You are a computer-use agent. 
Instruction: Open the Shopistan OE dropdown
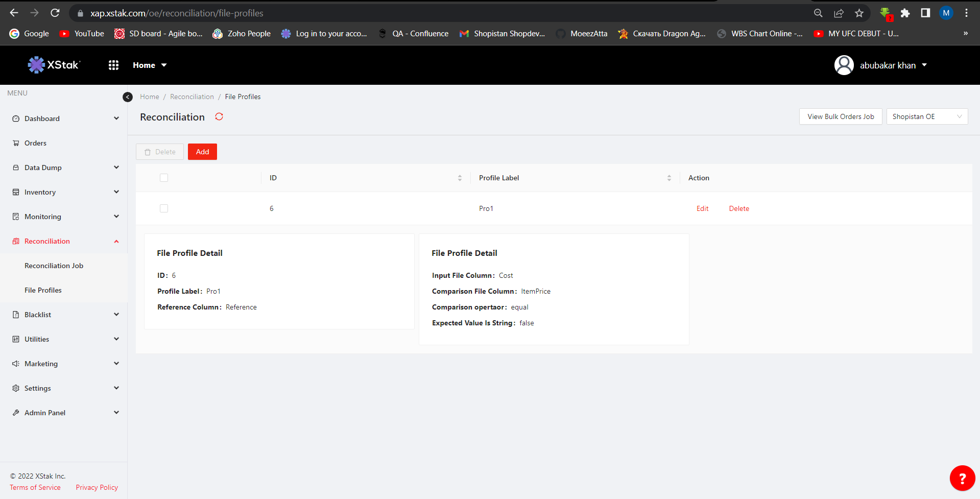(926, 116)
